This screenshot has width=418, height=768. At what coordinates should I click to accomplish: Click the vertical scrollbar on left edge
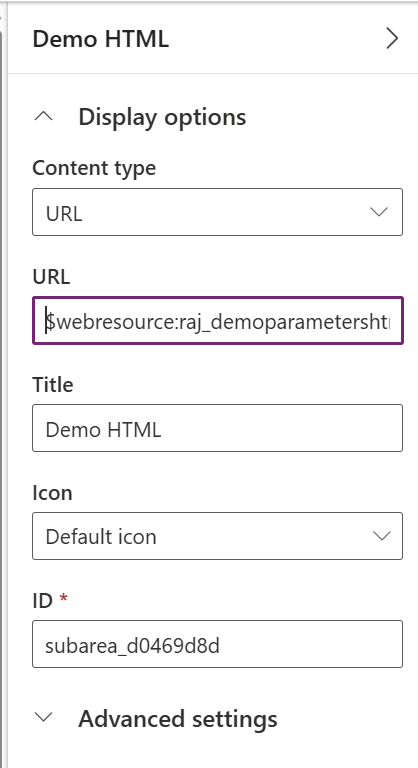point(1,392)
